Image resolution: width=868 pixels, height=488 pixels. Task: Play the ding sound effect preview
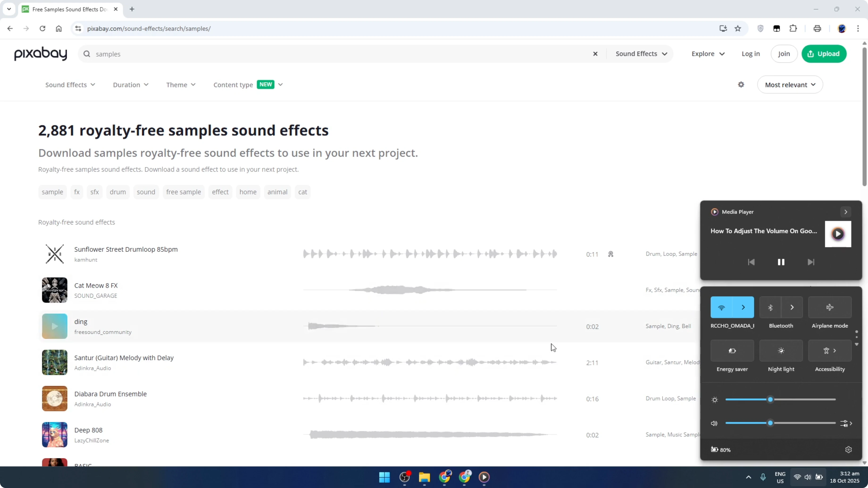click(x=54, y=326)
